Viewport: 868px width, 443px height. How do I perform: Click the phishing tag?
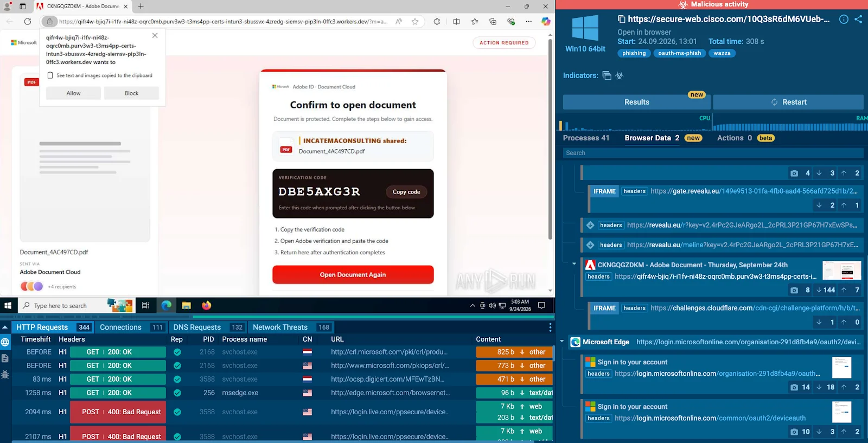[x=634, y=53]
